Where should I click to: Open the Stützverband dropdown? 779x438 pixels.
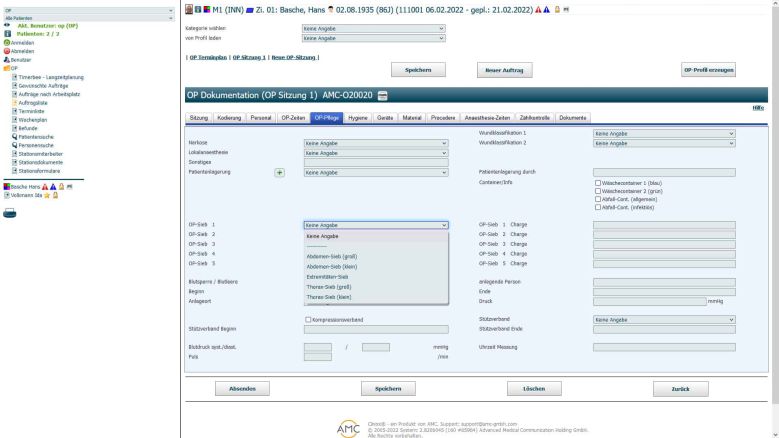tap(664, 319)
